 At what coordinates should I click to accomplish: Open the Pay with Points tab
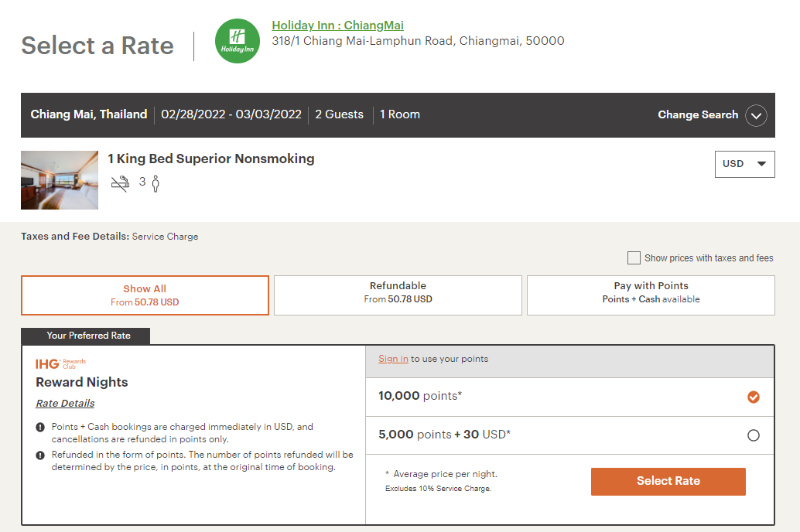[651, 295]
